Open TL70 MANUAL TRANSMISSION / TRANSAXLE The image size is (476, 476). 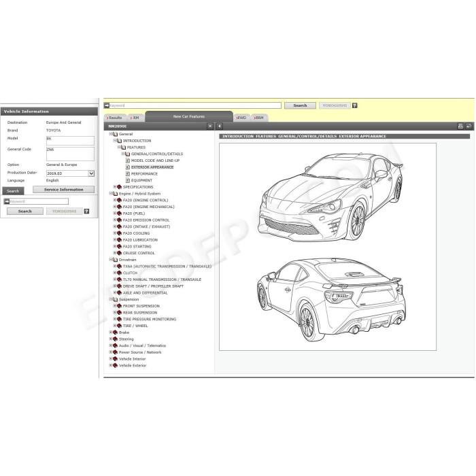click(162, 279)
